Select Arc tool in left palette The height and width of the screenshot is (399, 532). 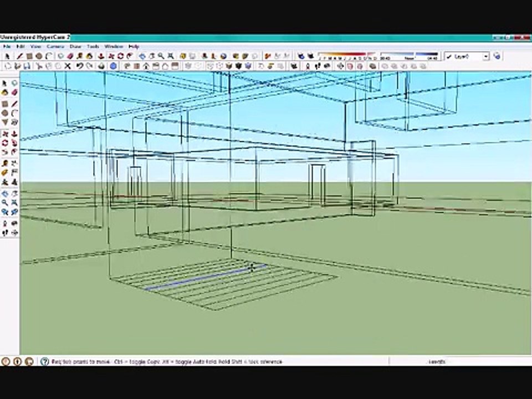tap(14, 113)
